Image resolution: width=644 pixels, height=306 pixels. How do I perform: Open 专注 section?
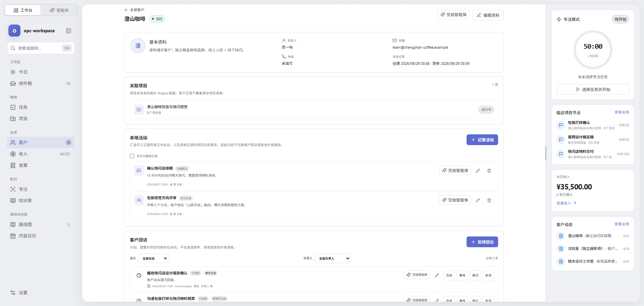point(41,189)
